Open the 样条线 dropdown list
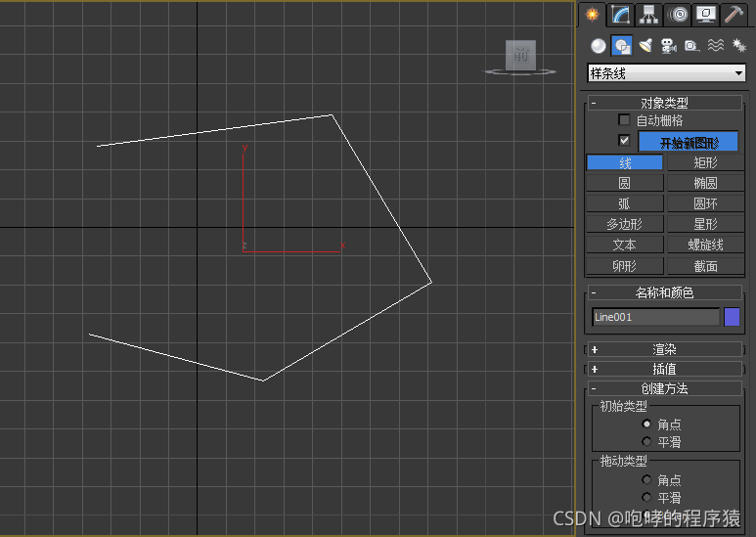 click(x=666, y=73)
